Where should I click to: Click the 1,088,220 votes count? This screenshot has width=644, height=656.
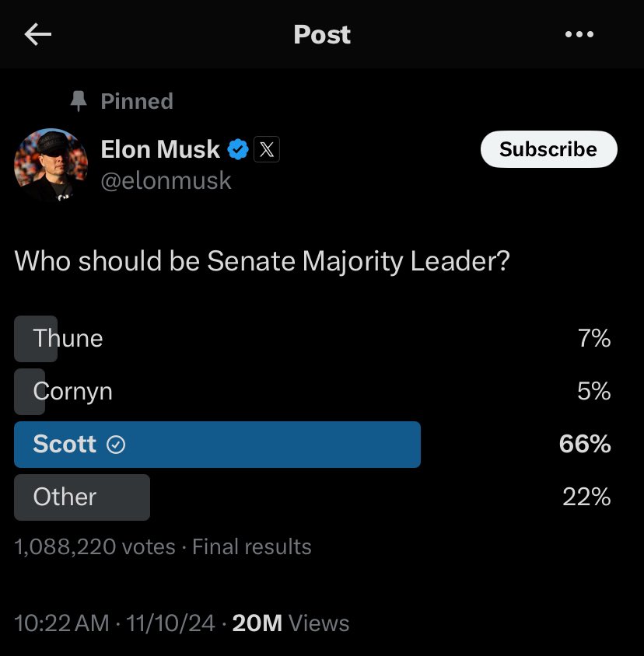pos(95,547)
